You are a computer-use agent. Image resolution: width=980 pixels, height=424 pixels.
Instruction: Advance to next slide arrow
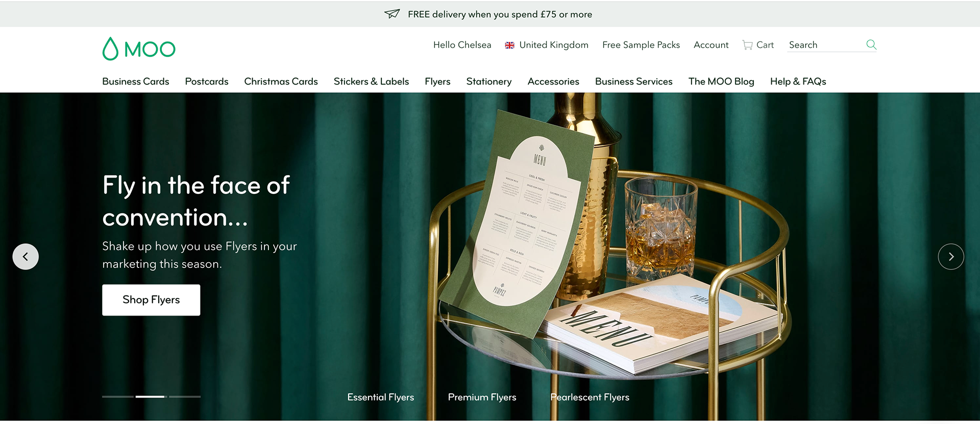[951, 257]
